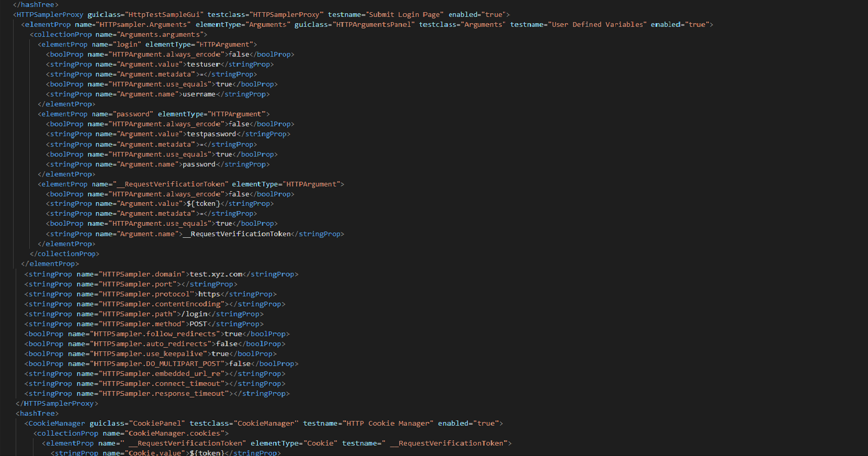Click the "HTTPSampler.port" attribute
This screenshot has width=868, height=456.
click(x=138, y=284)
